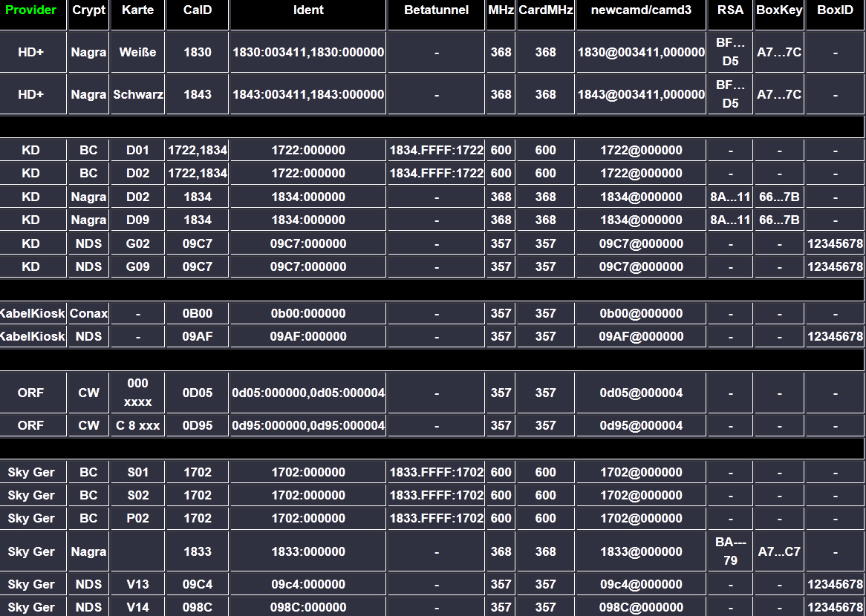The width and height of the screenshot is (866, 616).
Task: Select the 1830@003411,000000 newcamd cell
Action: pos(641,52)
